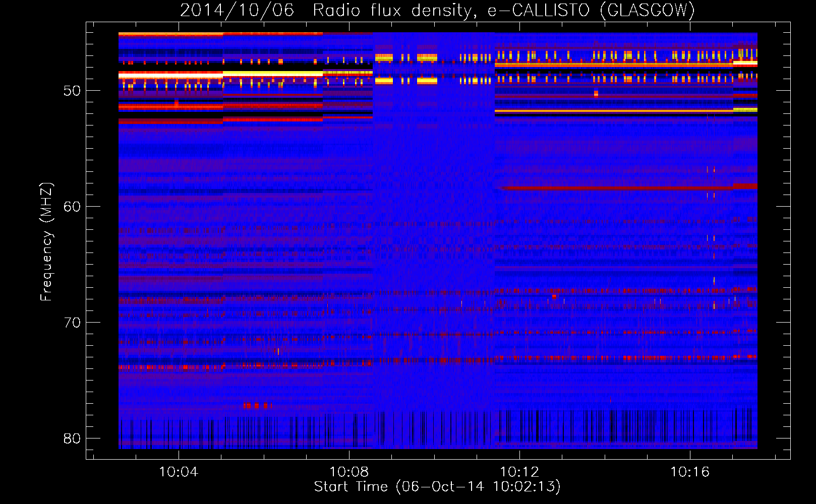Image resolution: width=816 pixels, height=504 pixels.
Task: Click the '80' frequency tick label
Action: [x=72, y=438]
